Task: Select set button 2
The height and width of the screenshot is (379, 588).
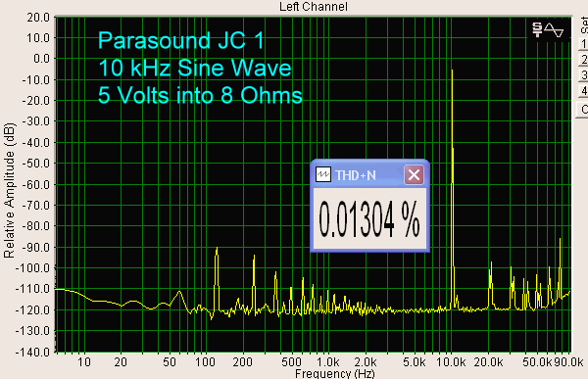Action: (583, 59)
